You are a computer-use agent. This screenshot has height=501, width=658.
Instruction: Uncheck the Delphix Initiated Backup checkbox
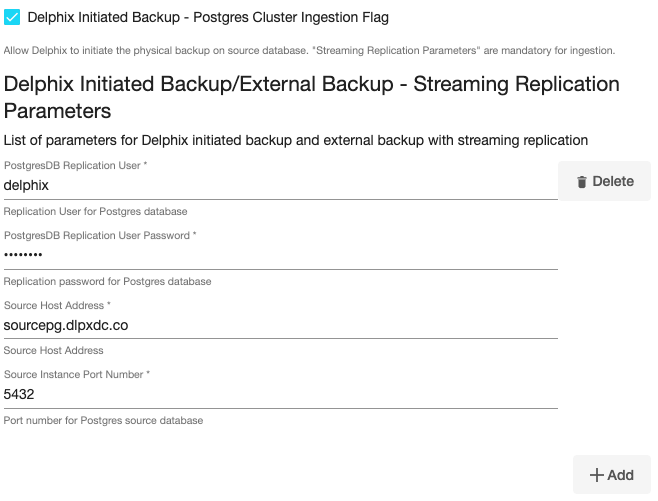click(13, 17)
